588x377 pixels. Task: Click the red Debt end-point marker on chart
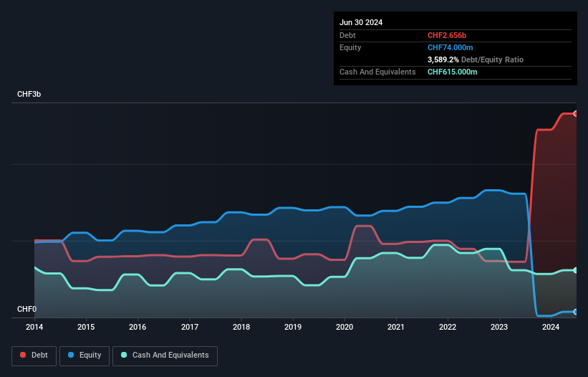pyautogui.click(x=575, y=114)
